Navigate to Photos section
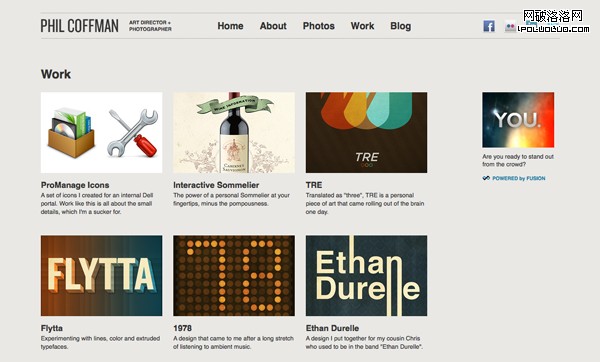The height and width of the screenshot is (362, 600). (319, 26)
